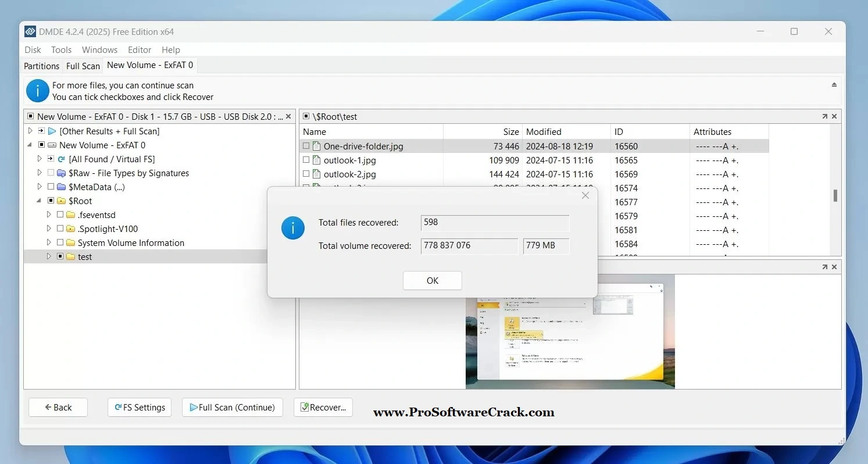
Task: Open the Editor menu
Action: point(140,50)
